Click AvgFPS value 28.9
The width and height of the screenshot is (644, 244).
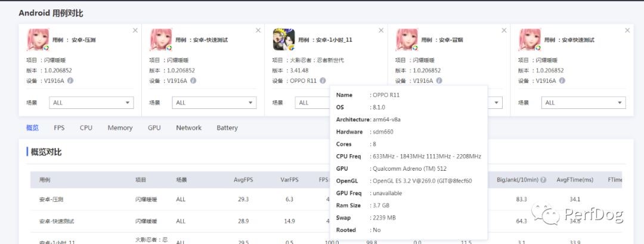[243, 221]
